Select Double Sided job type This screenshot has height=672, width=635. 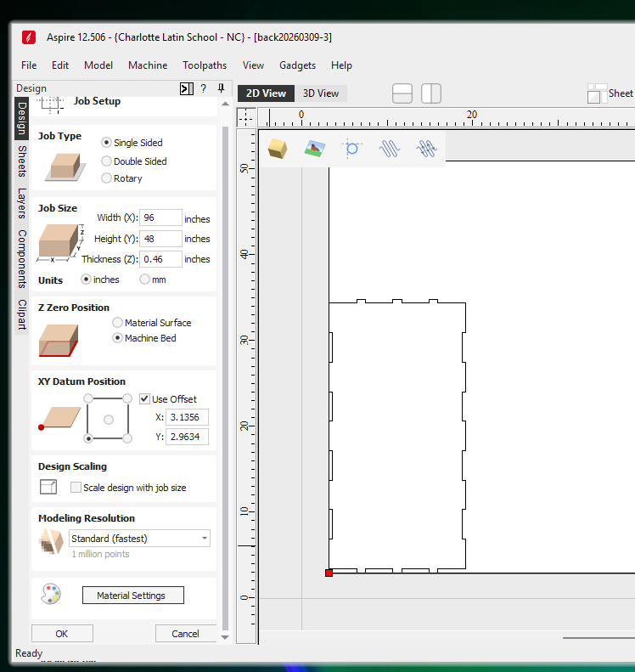pos(106,161)
